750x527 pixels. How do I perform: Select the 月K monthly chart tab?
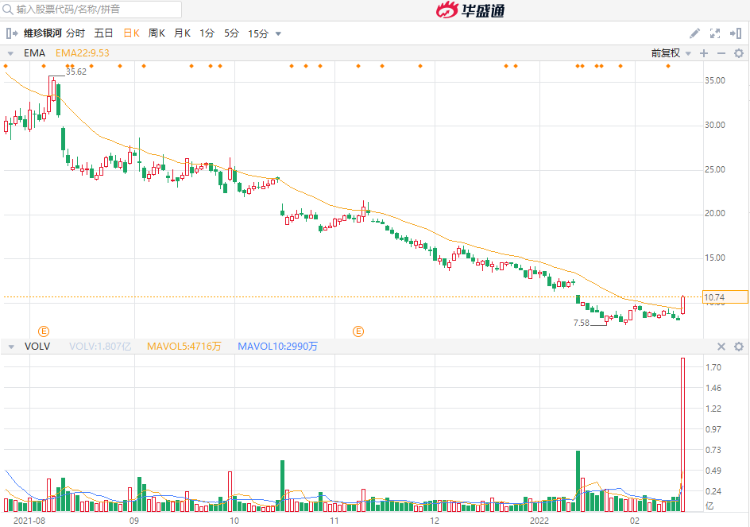(x=182, y=33)
